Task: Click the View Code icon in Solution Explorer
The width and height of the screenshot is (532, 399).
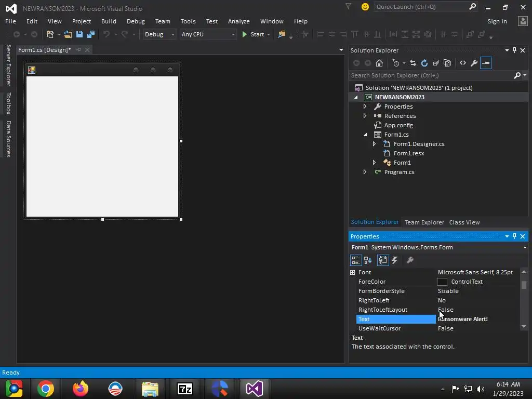Action: click(x=463, y=63)
